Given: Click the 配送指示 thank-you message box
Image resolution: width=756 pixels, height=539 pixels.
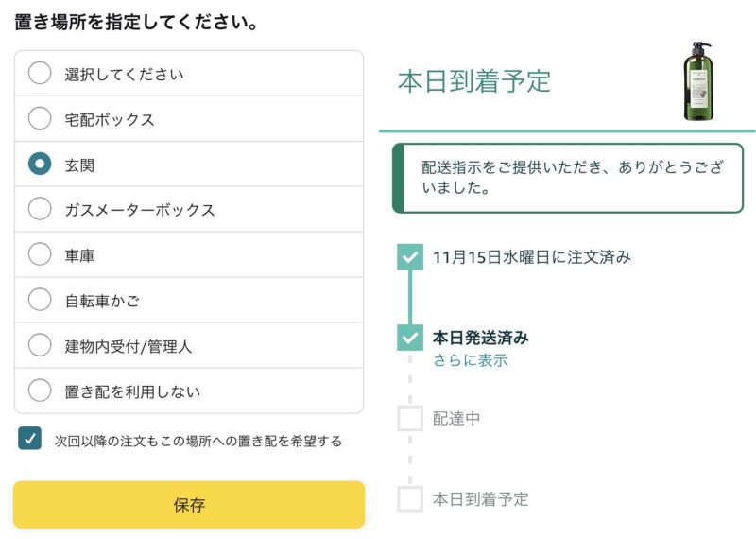Looking at the screenshot, I should [568, 178].
